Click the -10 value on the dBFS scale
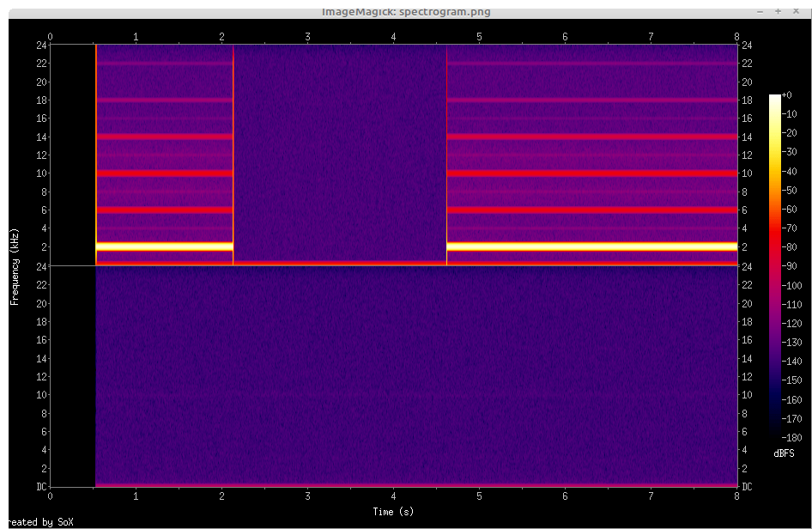Screen dimensions: 812x529 click(x=790, y=114)
